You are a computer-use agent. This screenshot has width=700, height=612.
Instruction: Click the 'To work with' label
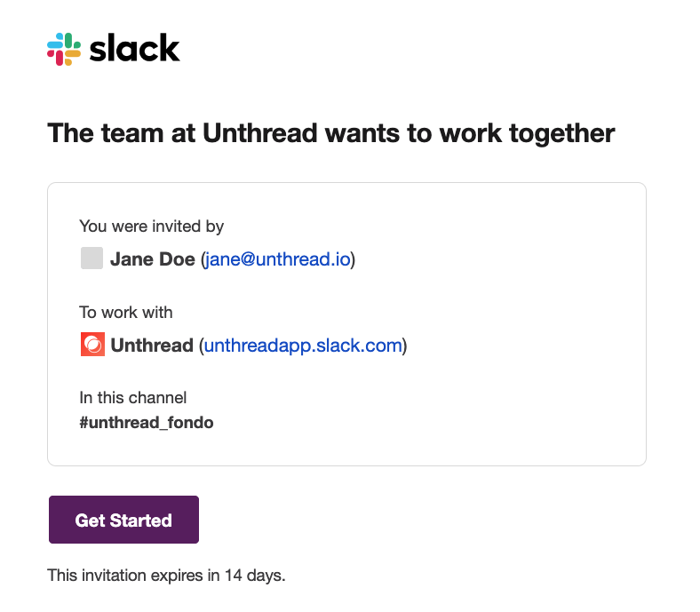click(x=126, y=312)
